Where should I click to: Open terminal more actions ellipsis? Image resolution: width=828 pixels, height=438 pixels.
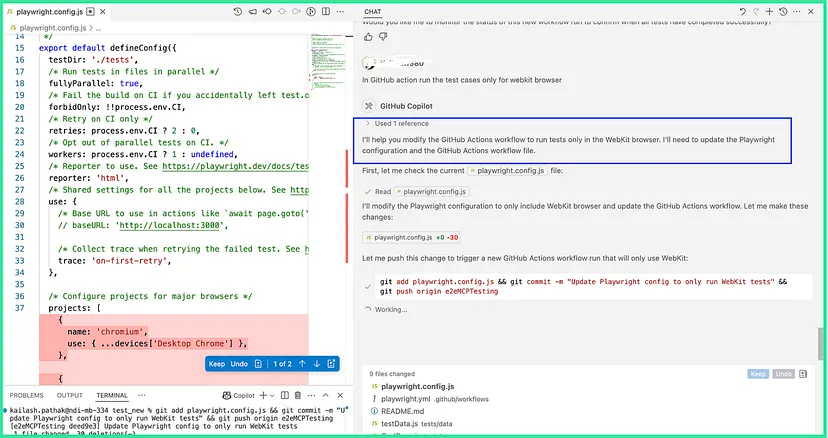click(x=312, y=395)
